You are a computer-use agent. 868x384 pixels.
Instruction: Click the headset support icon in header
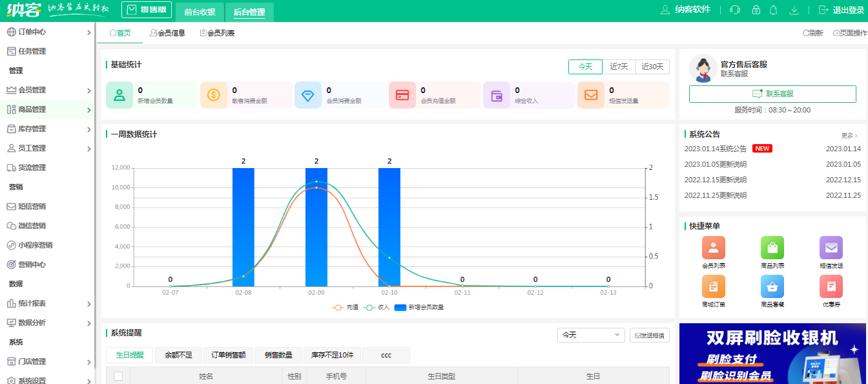click(x=734, y=10)
